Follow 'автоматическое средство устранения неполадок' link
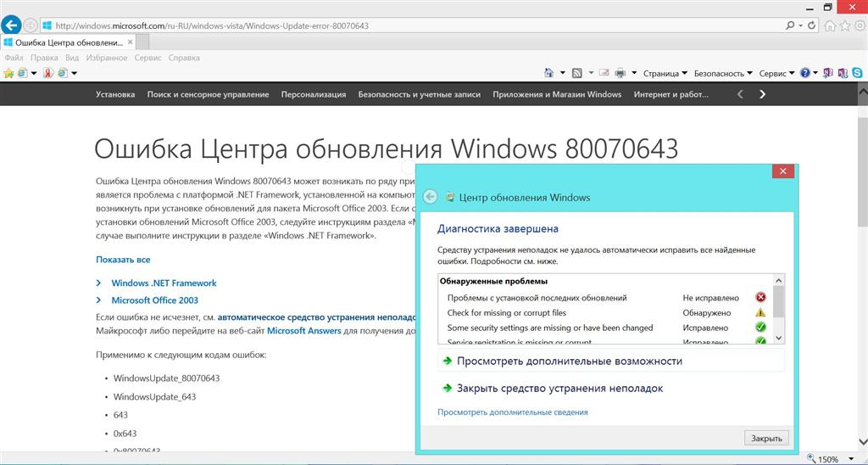 click(x=316, y=317)
